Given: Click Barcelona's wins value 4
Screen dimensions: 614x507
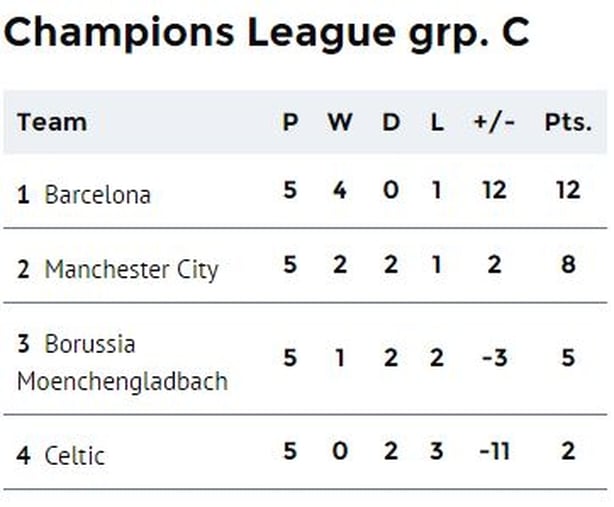Looking at the screenshot, I should [x=340, y=190].
